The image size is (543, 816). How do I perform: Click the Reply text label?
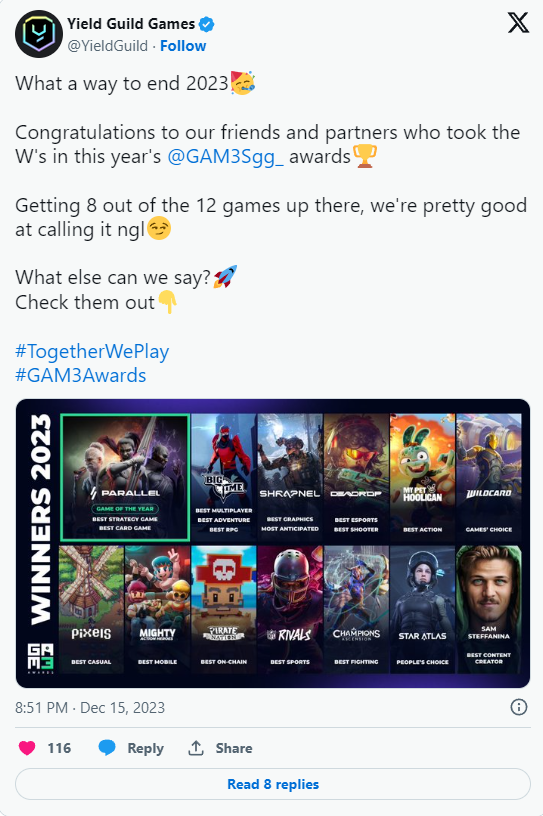click(x=146, y=748)
